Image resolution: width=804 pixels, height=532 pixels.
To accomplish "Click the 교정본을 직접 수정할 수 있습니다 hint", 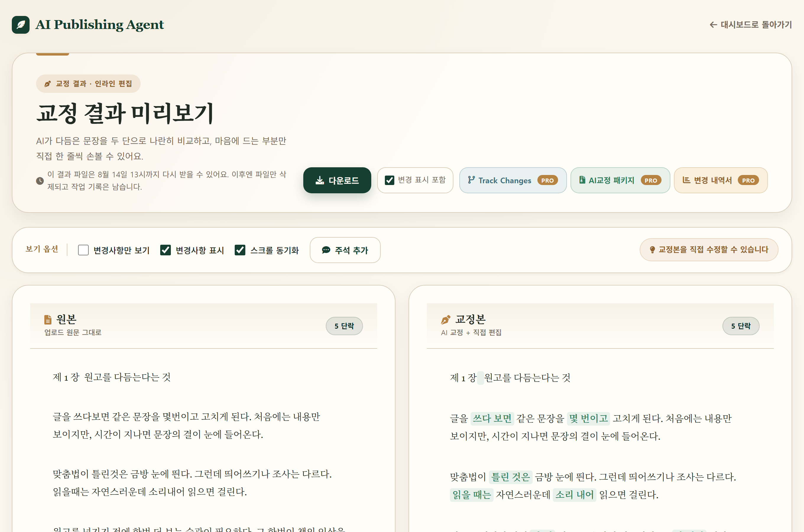I will tap(709, 250).
